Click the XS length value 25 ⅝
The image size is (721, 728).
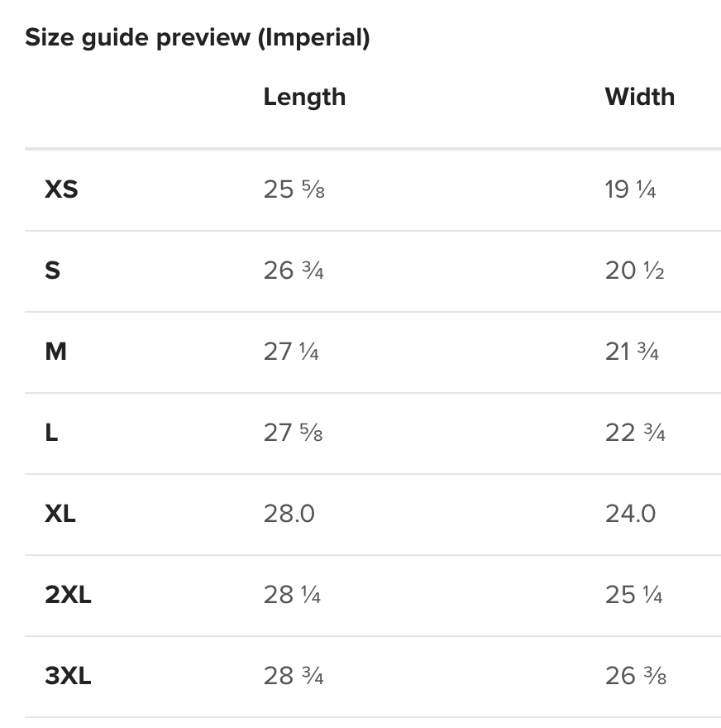(294, 189)
